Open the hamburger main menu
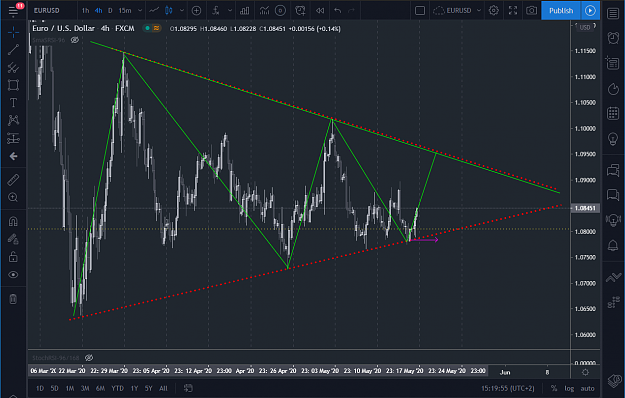The height and width of the screenshot is (398, 625). (x=13, y=11)
